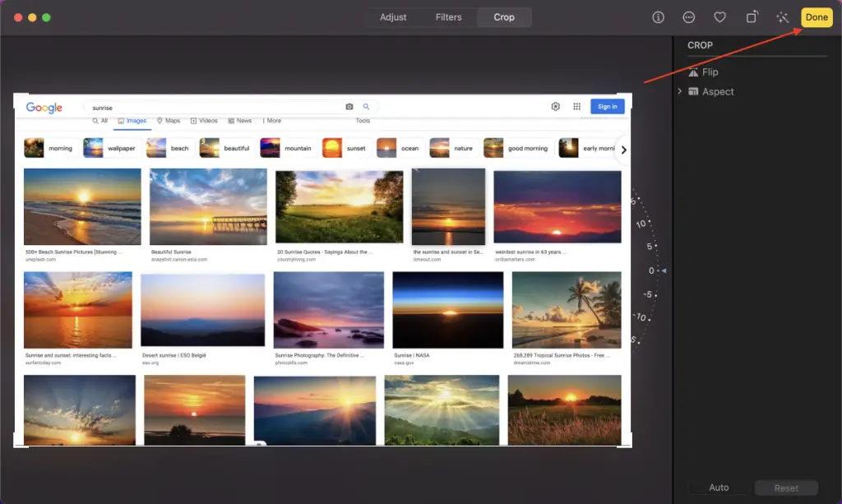Viewport: 842px width, 504px height.
Task: Click the gear settings icon beside Sign in
Action: tap(556, 107)
